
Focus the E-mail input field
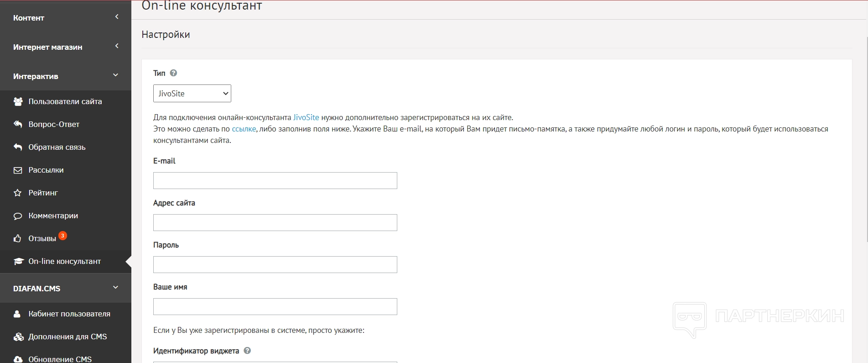click(x=275, y=180)
